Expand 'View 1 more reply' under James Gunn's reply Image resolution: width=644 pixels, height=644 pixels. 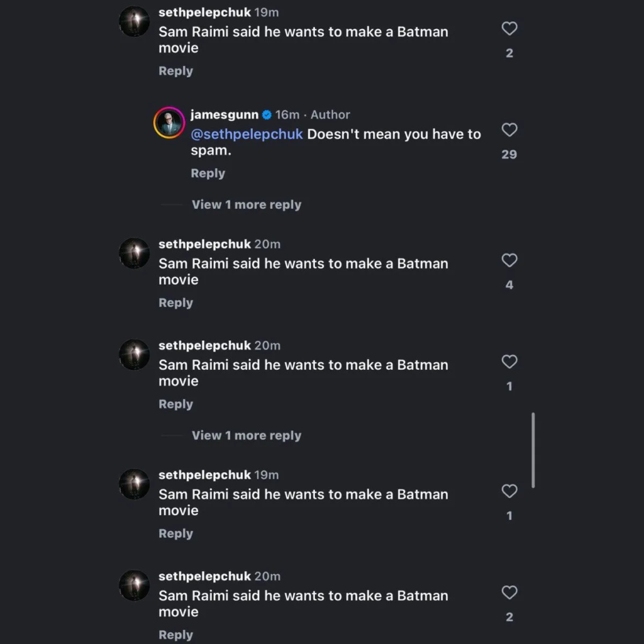(246, 204)
